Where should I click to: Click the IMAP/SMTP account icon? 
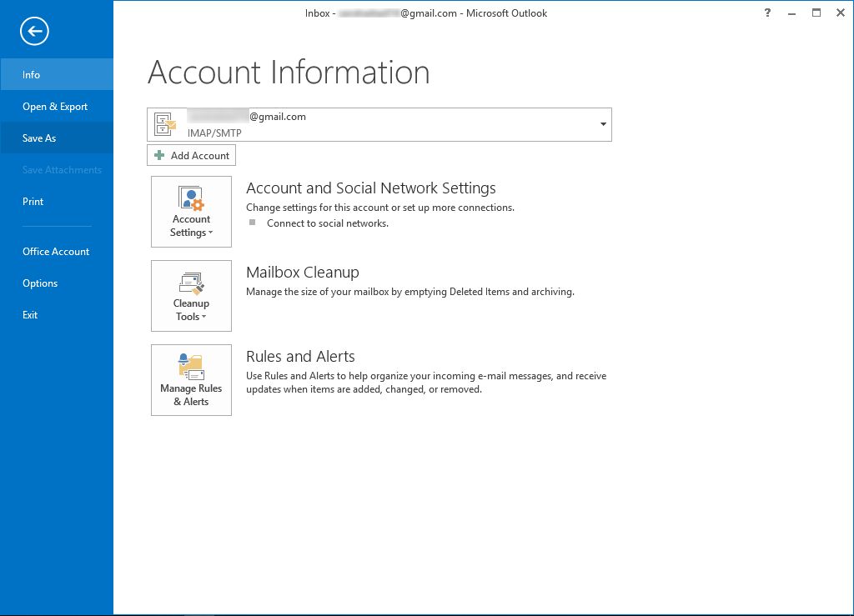click(164, 123)
